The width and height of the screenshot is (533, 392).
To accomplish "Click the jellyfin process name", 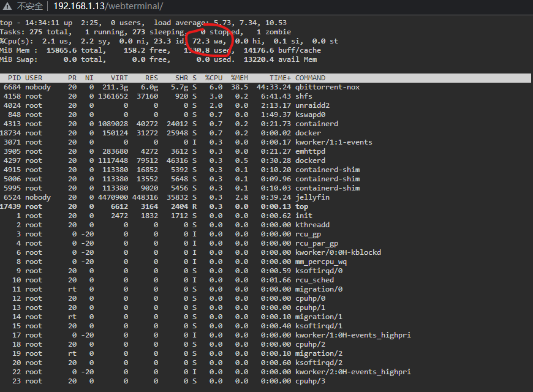I will pyautogui.click(x=312, y=197).
